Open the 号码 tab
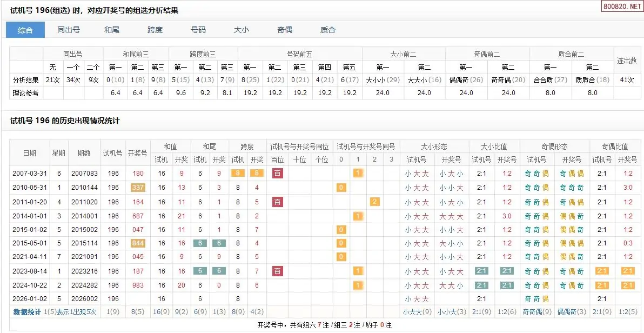Image resolution: width=644 pixels, height=333 pixels. 198,30
